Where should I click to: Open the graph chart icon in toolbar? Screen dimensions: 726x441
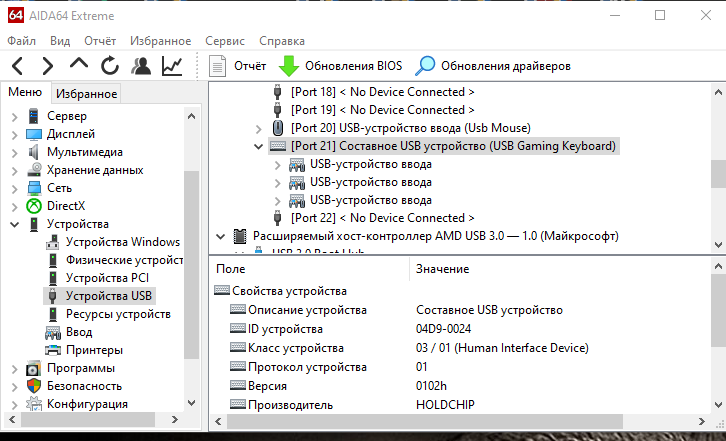172,66
